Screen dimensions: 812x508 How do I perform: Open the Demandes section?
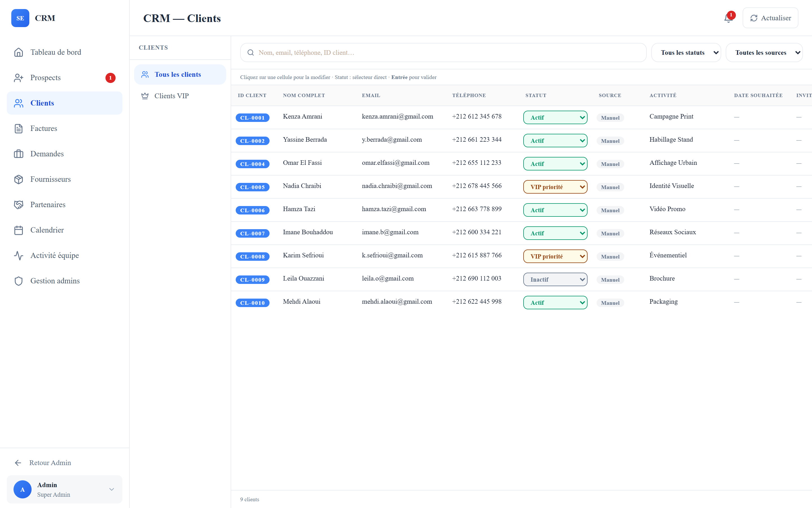coord(64,154)
